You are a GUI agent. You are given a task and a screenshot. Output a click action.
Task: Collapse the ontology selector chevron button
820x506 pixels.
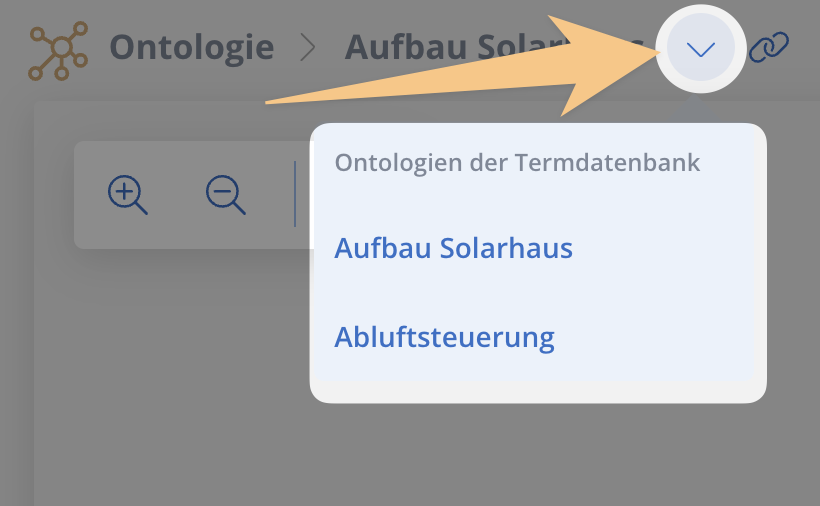[x=700, y=48]
